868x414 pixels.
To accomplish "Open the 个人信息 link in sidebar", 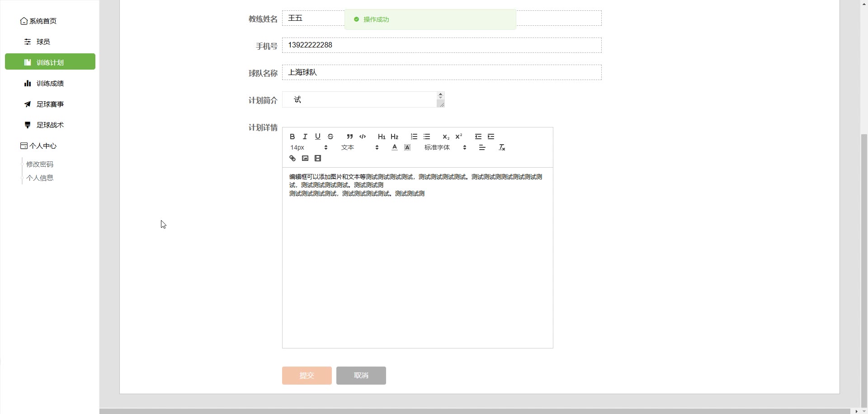I will [x=40, y=178].
